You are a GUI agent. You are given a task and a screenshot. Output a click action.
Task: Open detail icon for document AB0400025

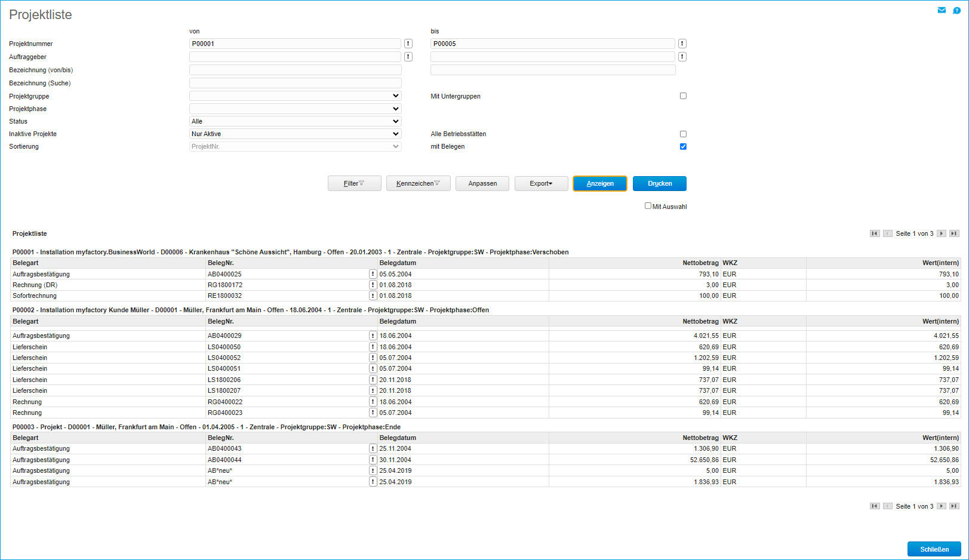pos(373,274)
